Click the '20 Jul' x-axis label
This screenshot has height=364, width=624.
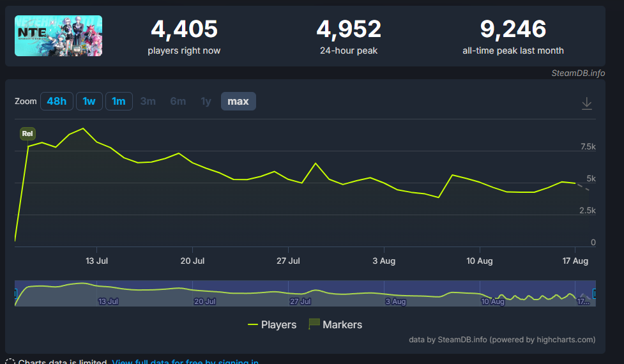point(192,261)
